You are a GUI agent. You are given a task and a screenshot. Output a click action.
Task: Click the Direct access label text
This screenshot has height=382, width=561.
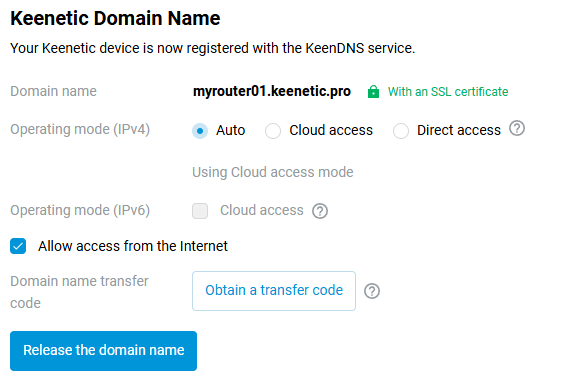coord(459,130)
